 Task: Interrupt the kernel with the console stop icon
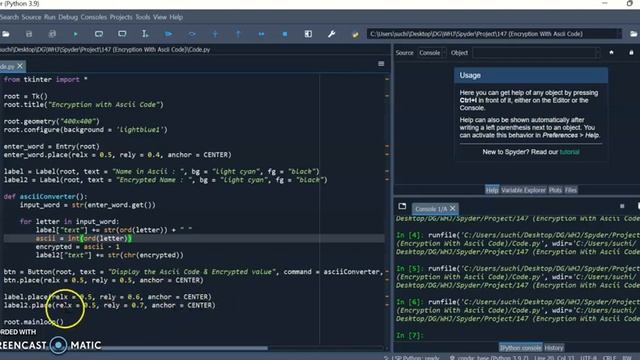pos(622,206)
